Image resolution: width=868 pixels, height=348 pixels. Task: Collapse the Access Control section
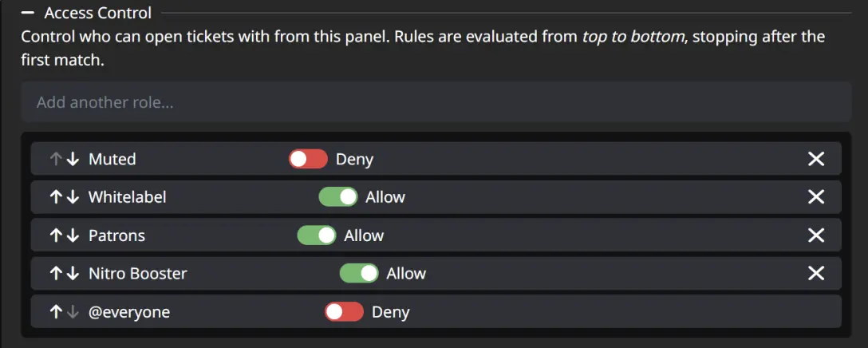pyautogui.click(x=27, y=13)
